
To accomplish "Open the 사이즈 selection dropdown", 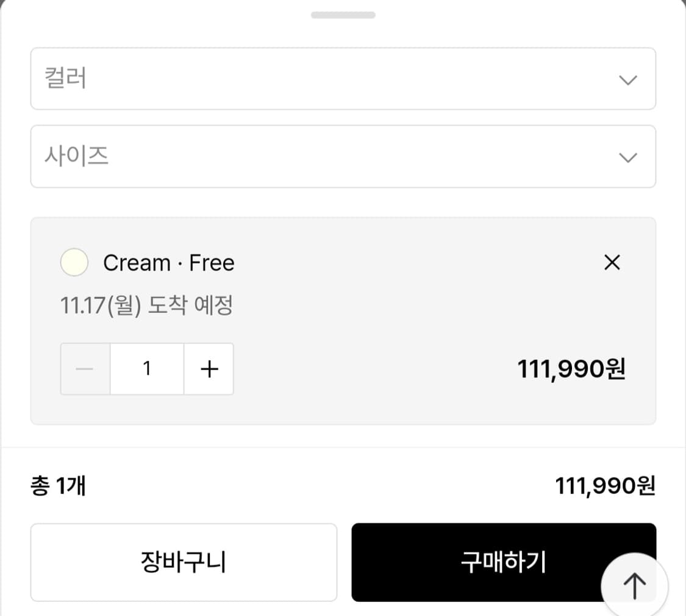I will click(x=343, y=157).
